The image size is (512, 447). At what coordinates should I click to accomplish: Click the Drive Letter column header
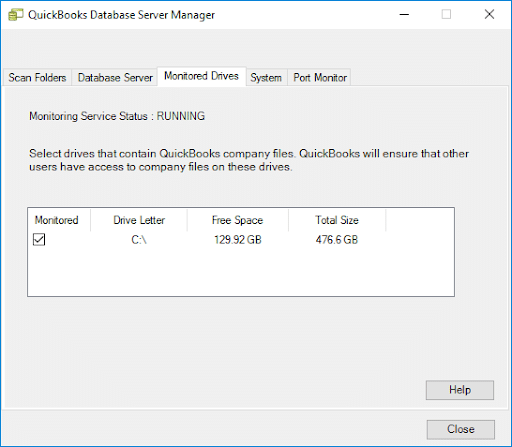(x=139, y=220)
